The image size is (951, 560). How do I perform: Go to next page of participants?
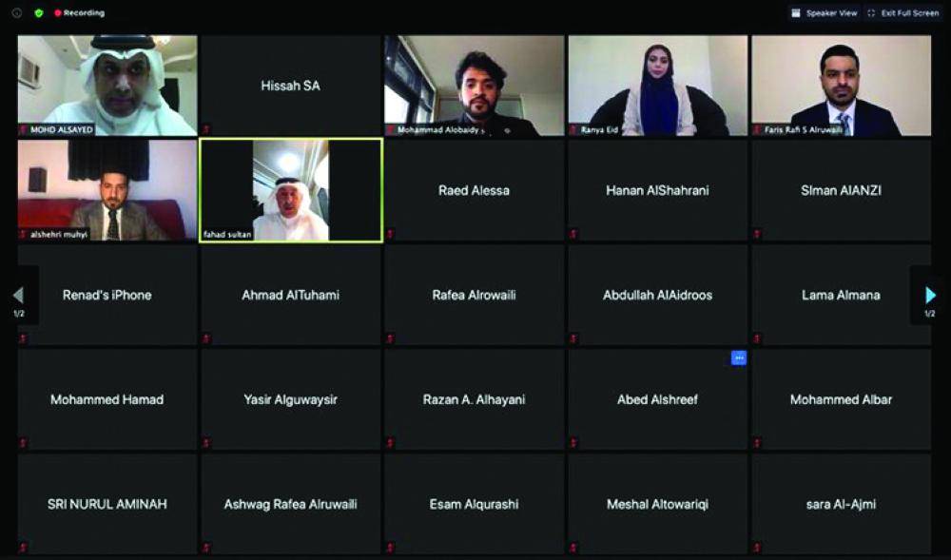point(930,295)
